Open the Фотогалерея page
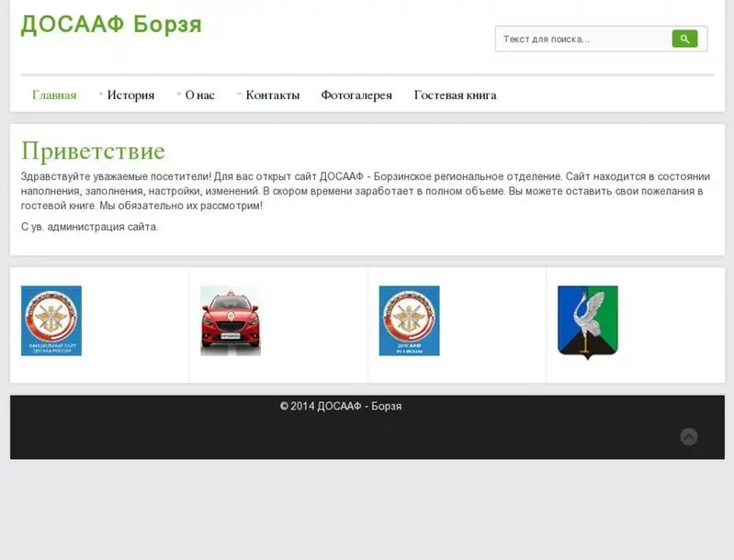Viewport: 734px width, 560px height. tap(356, 95)
